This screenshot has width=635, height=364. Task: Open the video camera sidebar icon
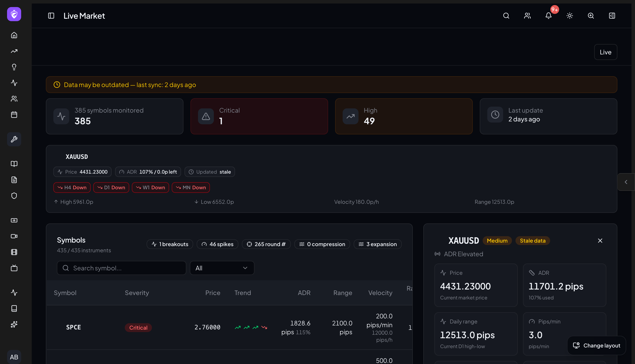tap(14, 236)
